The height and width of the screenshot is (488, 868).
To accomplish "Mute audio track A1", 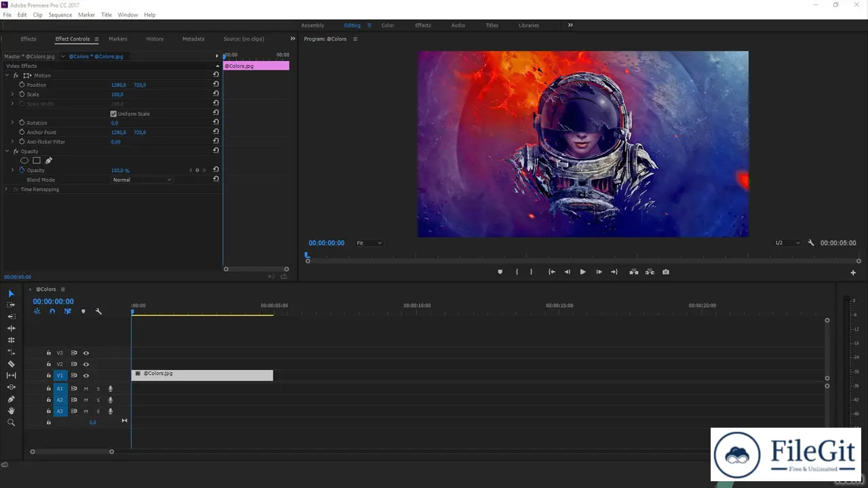I will [85, 389].
